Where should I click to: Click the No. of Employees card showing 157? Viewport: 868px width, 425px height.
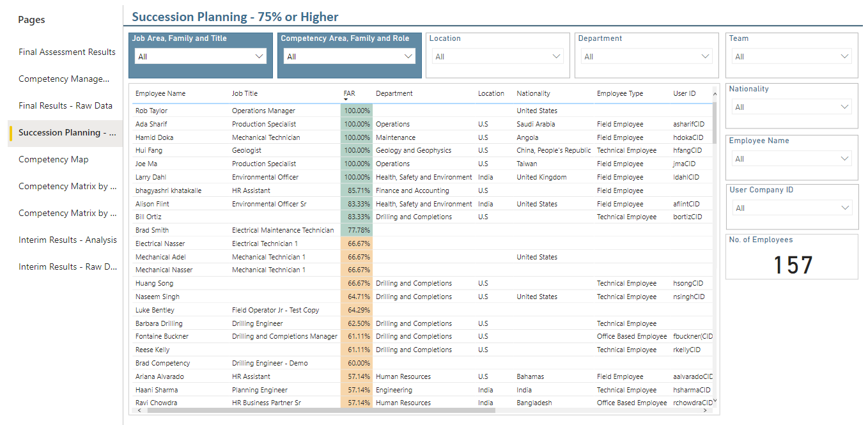click(x=792, y=257)
